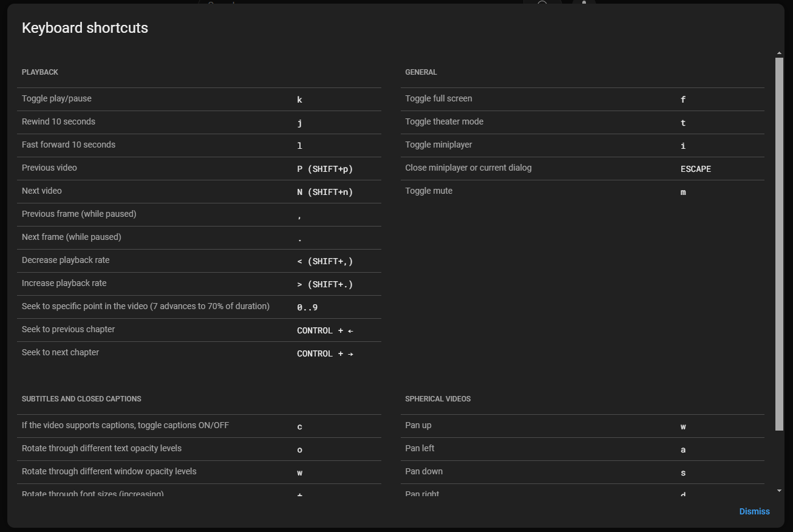The height and width of the screenshot is (532, 793).
Task: Click the '0..9' shortcut value
Action: [307, 307]
